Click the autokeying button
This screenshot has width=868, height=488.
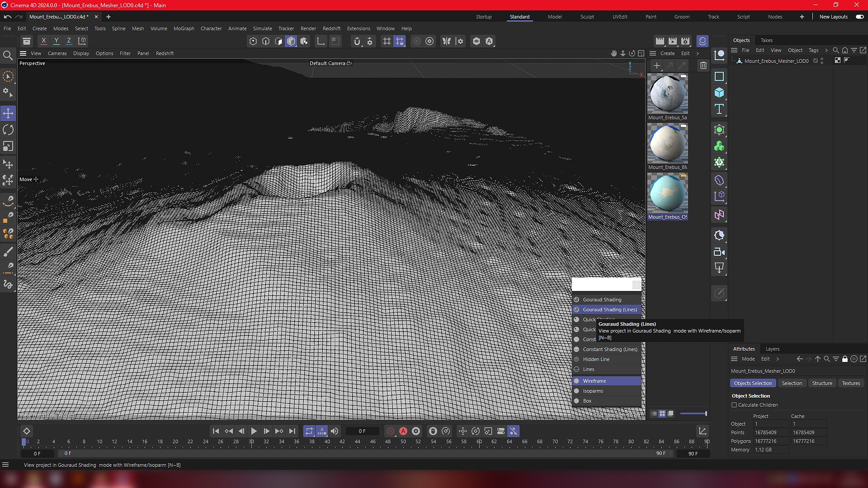click(403, 431)
